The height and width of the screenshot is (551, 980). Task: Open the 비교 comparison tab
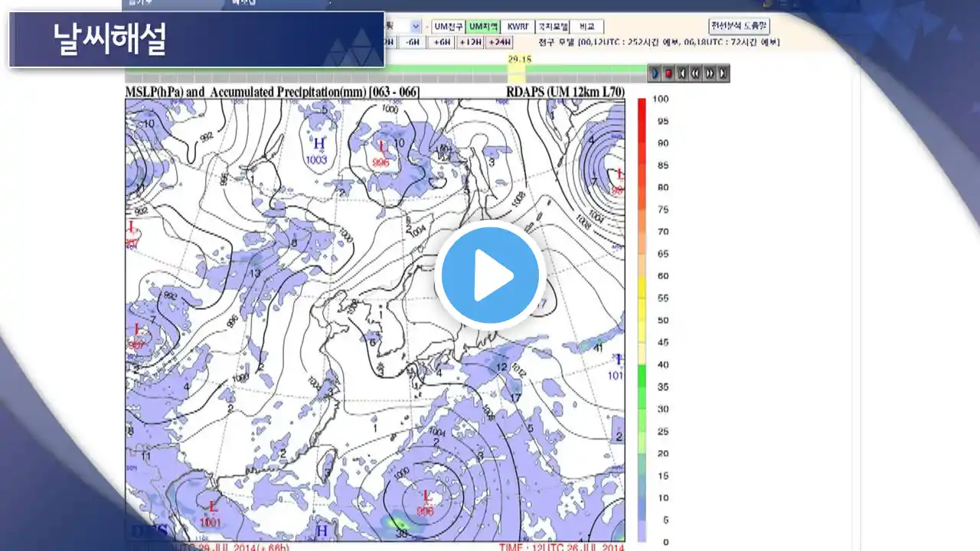coord(586,27)
